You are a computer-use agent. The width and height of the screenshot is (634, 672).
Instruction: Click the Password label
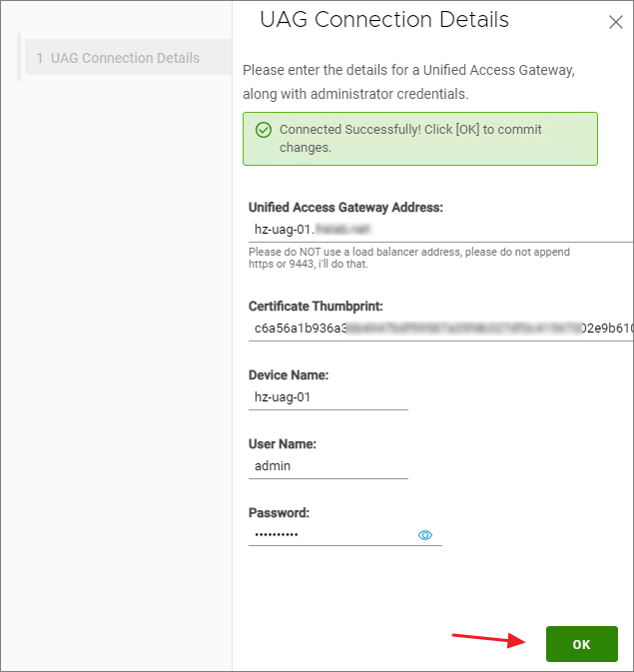(279, 513)
